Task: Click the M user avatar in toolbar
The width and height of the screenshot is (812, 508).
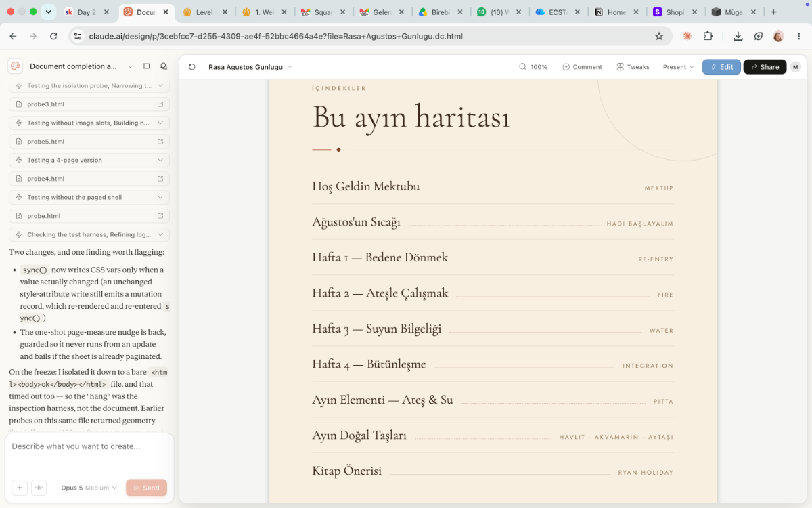Action: [x=796, y=67]
